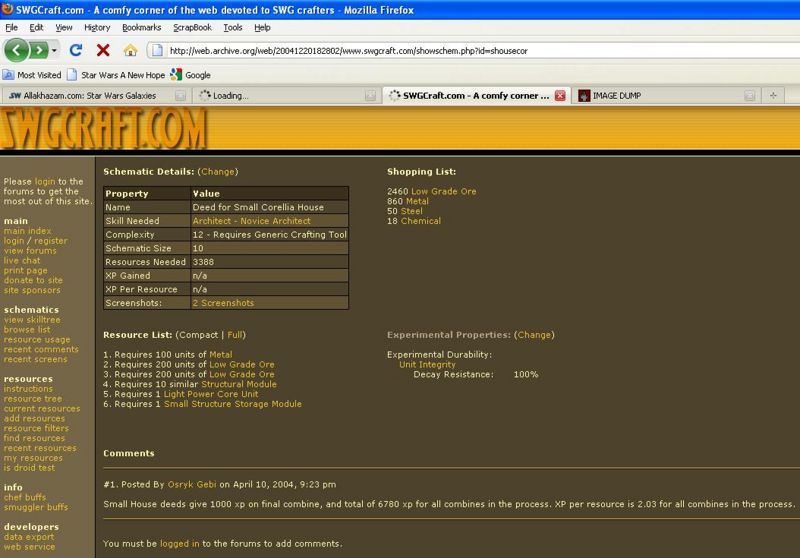Viewport: 800px width, 558px height.
Task: Open resource tree in the sidebar
Action: tap(32, 399)
